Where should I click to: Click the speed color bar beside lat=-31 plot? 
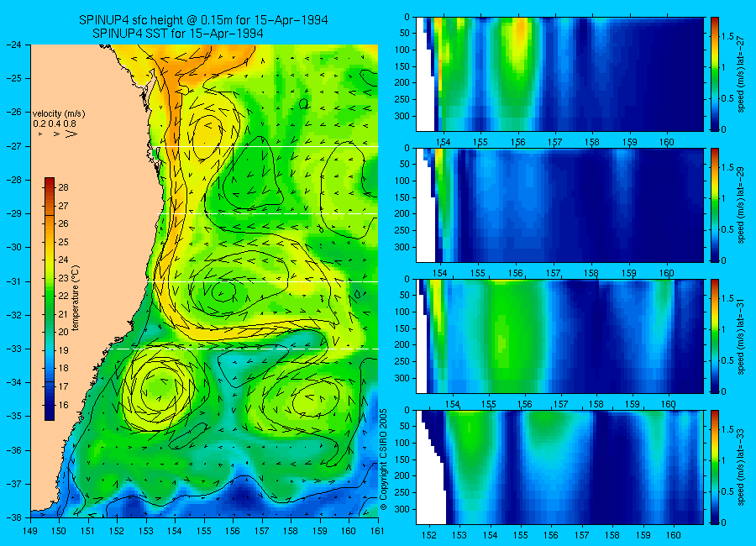pyautogui.click(x=714, y=336)
